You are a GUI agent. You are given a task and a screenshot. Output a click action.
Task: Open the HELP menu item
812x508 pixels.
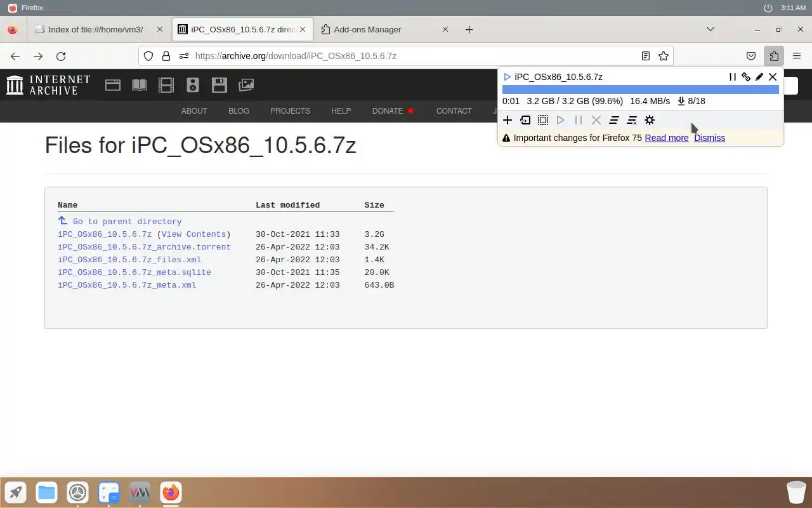(341, 111)
